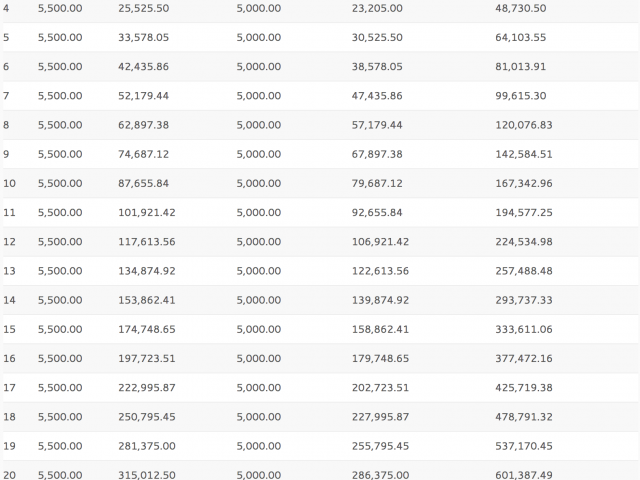Click the 333,611.06 total

coord(524,329)
